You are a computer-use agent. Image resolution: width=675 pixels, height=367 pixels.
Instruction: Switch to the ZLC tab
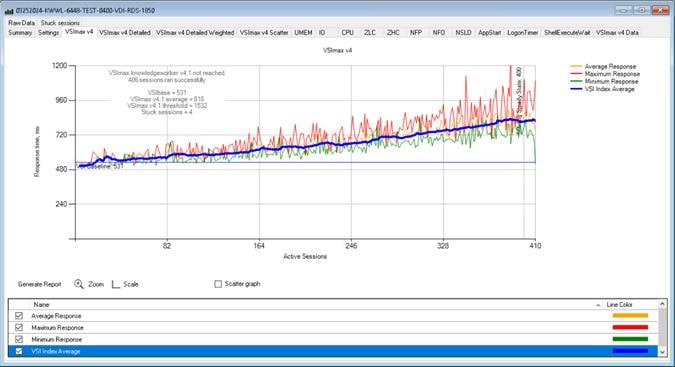pos(370,33)
